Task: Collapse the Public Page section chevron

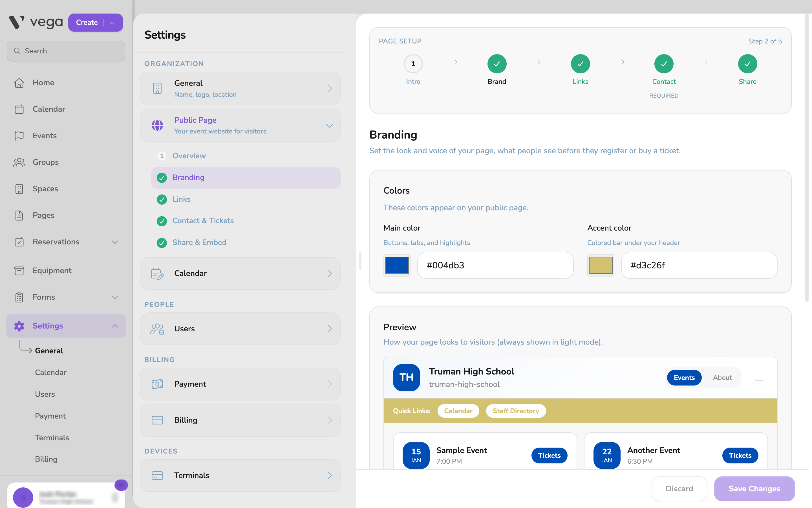Action: click(329, 126)
